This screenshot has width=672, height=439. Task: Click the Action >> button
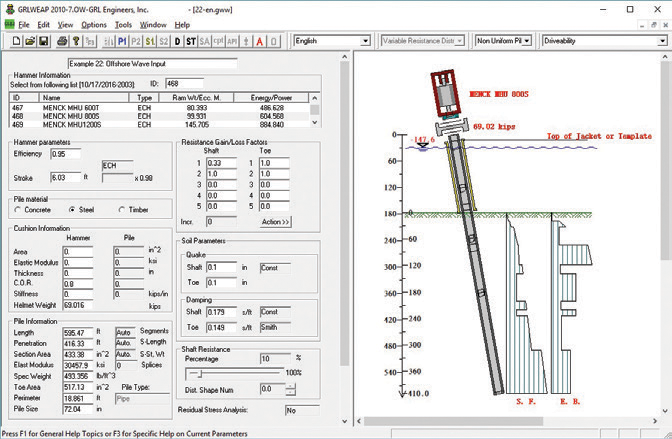[x=274, y=221]
